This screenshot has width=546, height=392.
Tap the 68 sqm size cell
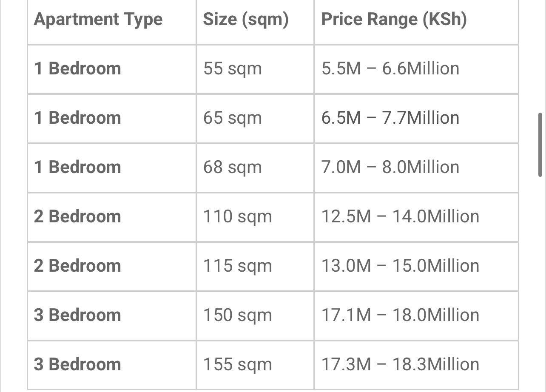(232, 168)
